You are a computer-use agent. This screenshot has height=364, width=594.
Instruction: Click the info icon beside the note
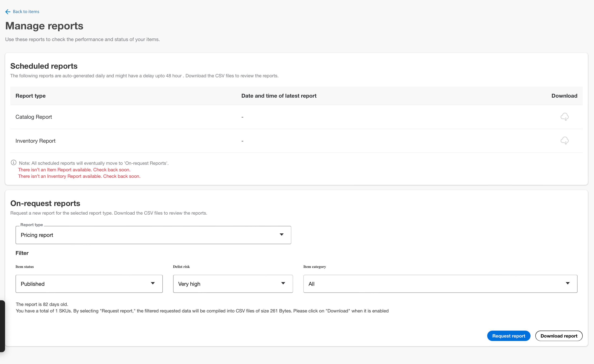tap(13, 163)
